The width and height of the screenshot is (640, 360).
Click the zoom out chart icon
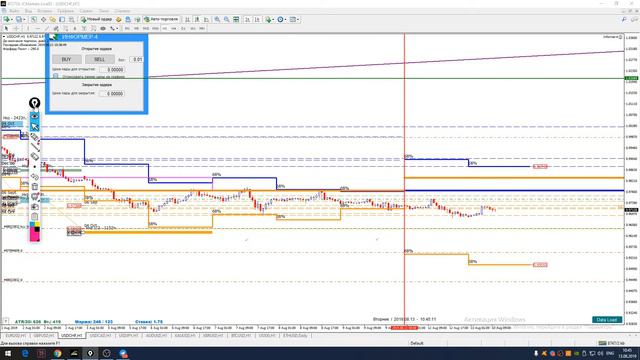coord(227,19)
